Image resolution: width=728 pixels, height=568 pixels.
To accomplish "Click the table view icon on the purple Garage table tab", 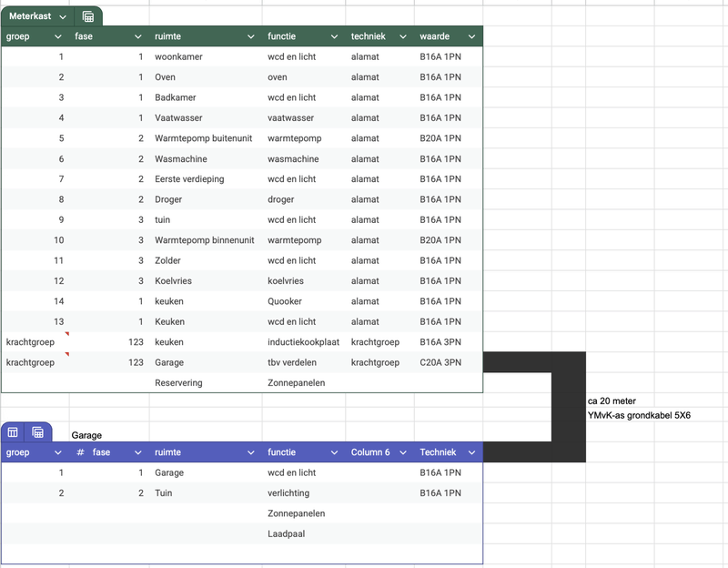I will tap(38, 432).
